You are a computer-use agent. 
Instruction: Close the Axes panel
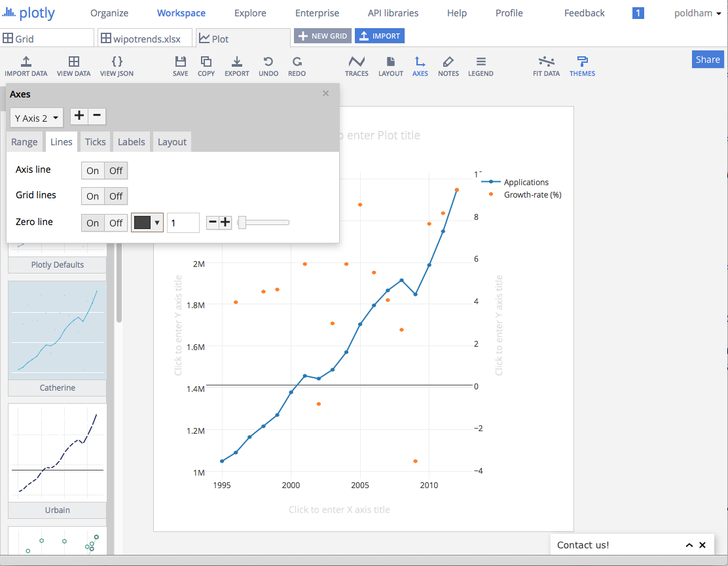coord(326,94)
